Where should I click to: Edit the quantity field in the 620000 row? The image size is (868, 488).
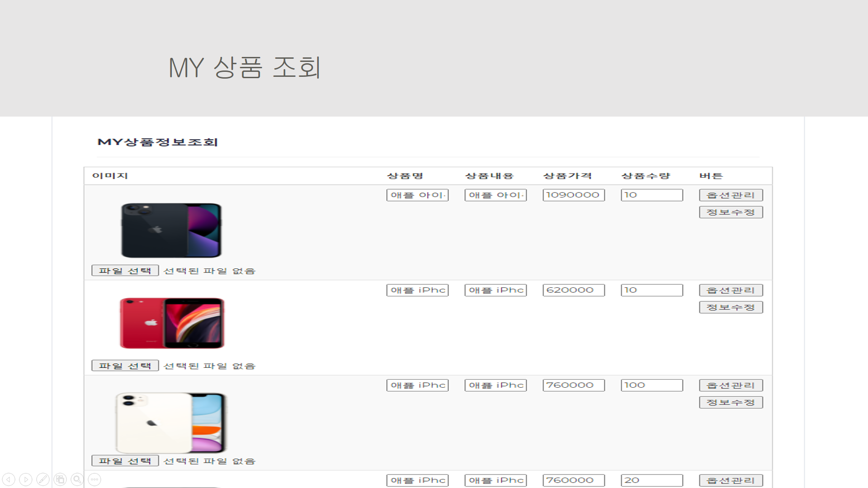652,290
